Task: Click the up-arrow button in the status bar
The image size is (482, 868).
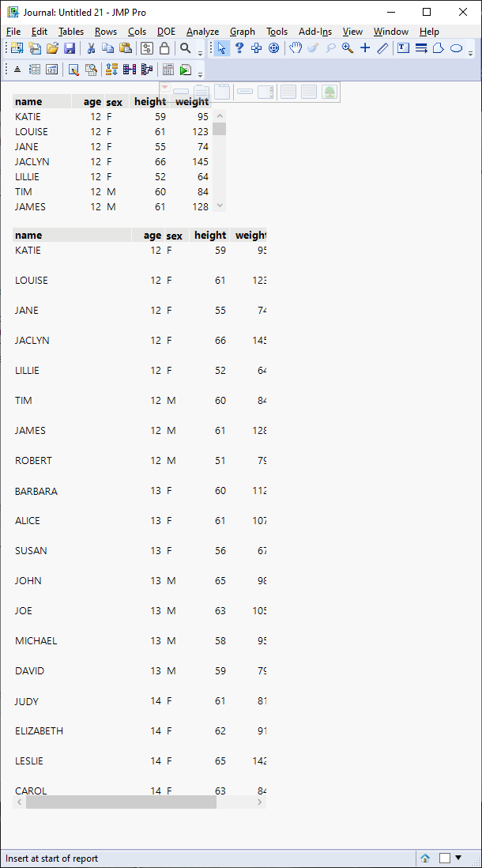Action: click(425, 858)
